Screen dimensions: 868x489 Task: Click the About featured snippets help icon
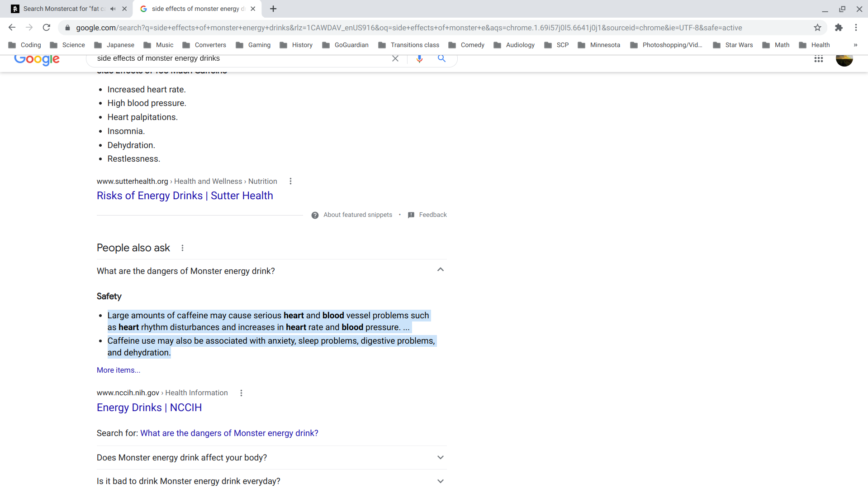(x=315, y=215)
